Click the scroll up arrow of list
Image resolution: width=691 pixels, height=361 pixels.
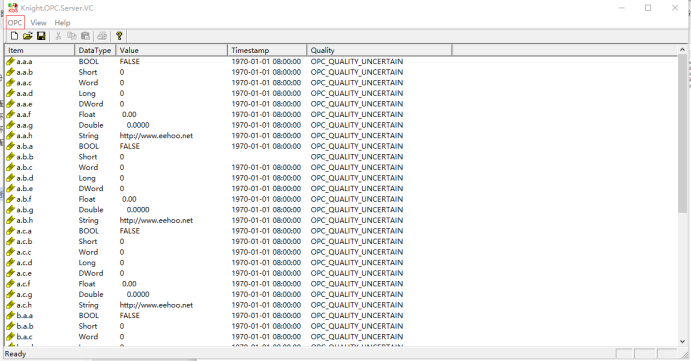pyautogui.click(x=682, y=50)
